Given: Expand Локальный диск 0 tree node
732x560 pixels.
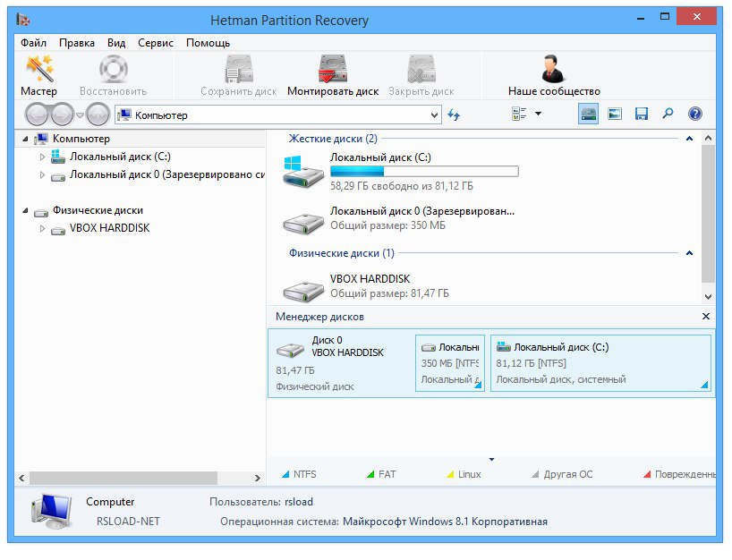Looking at the screenshot, I should 42,175.
